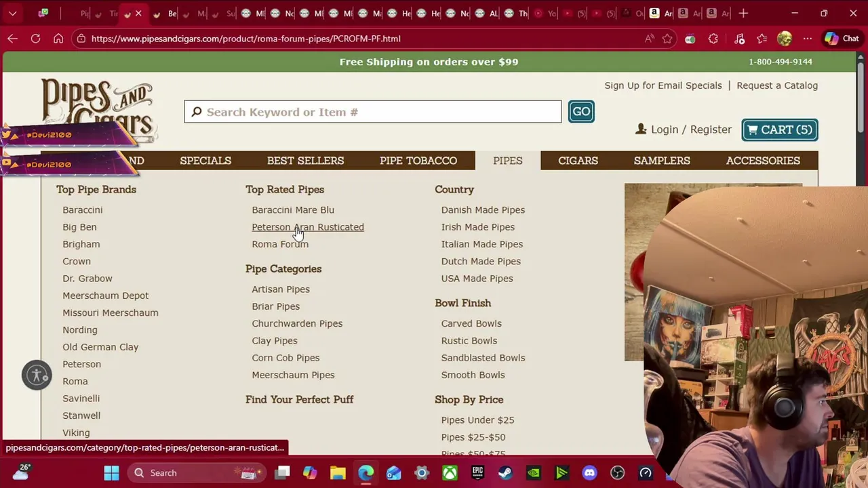The width and height of the screenshot is (868, 488).
Task: Click the search magnifier icon in search box
Action: coord(197,112)
